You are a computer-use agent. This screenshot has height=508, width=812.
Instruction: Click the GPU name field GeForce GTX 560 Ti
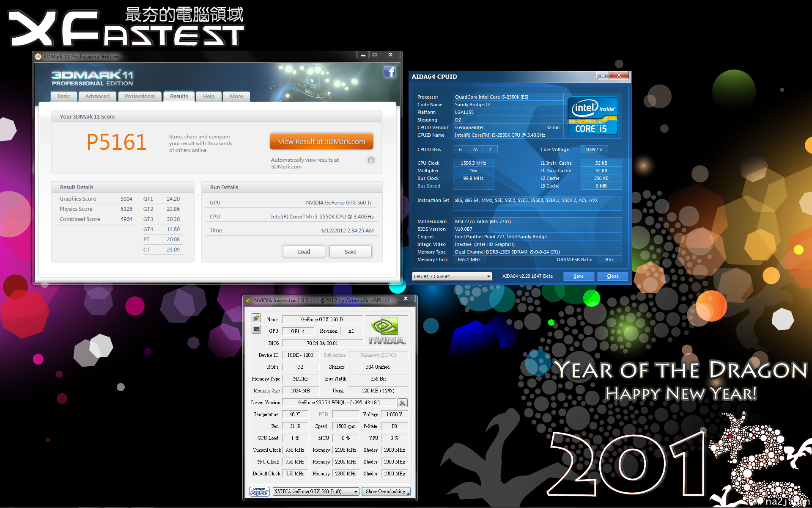pyautogui.click(x=322, y=320)
